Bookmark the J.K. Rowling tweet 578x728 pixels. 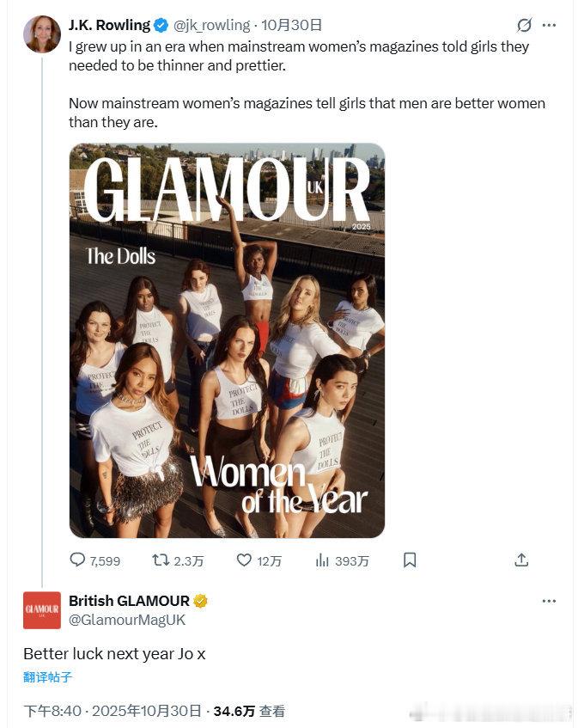coord(410,560)
